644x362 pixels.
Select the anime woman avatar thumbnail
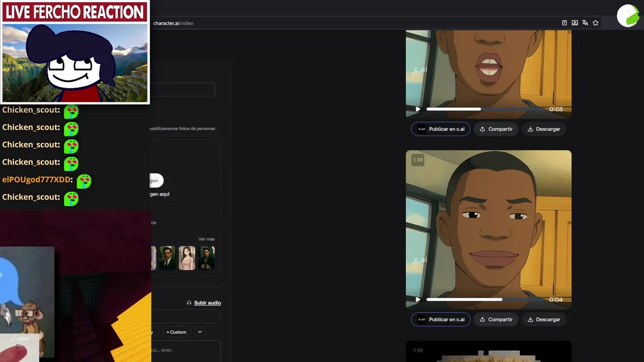click(187, 258)
